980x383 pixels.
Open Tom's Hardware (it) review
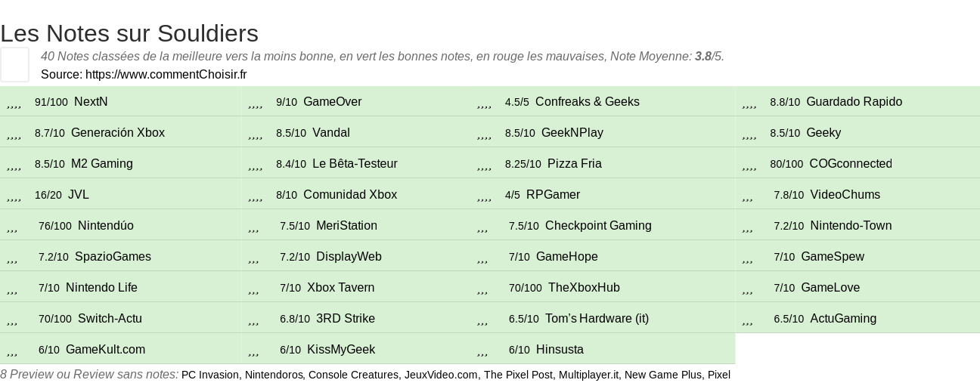tap(597, 318)
